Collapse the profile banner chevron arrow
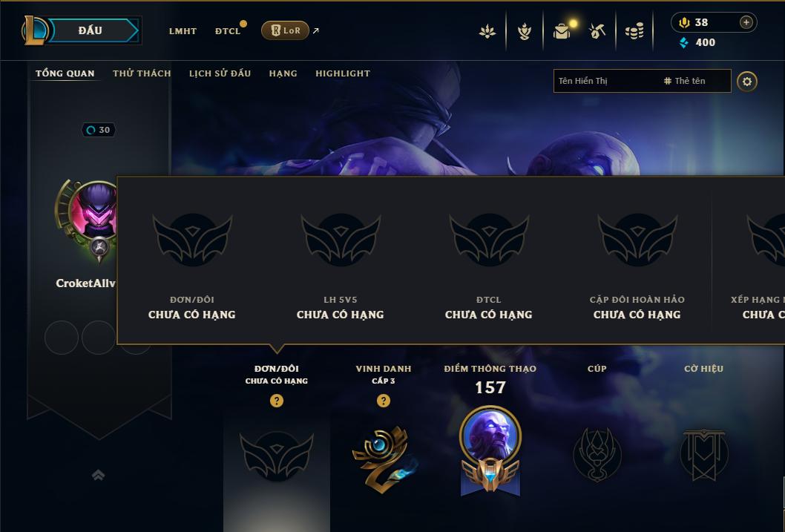 coord(99,475)
